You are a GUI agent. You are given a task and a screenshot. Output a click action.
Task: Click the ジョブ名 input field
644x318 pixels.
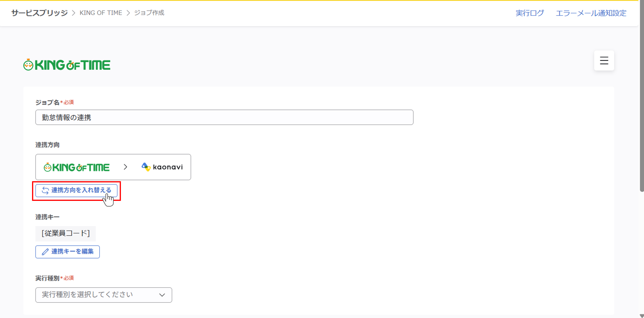(224, 117)
